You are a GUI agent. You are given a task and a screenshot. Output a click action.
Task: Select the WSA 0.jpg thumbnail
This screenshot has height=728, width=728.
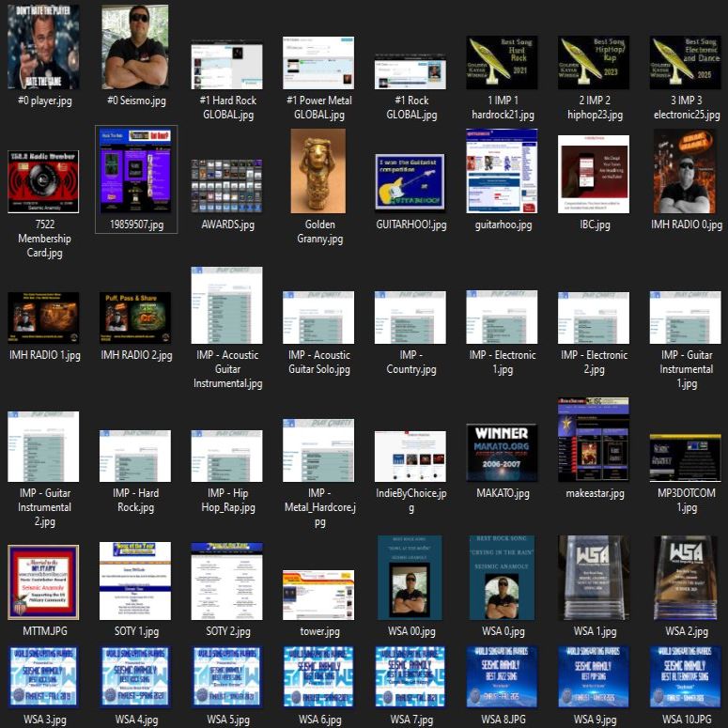click(x=502, y=578)
